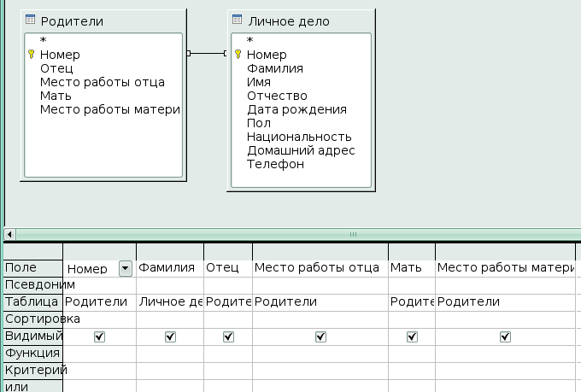Open the dropdown arrow in the Номер field cell

126,268
